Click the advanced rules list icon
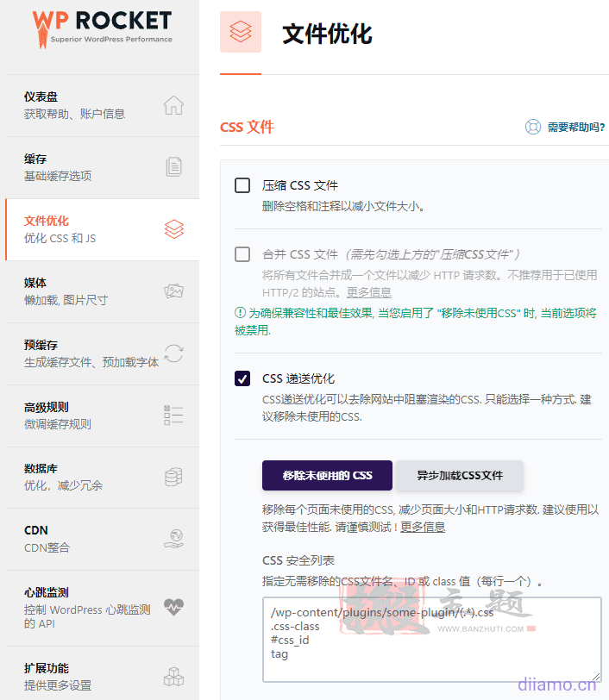 [173, 416]
